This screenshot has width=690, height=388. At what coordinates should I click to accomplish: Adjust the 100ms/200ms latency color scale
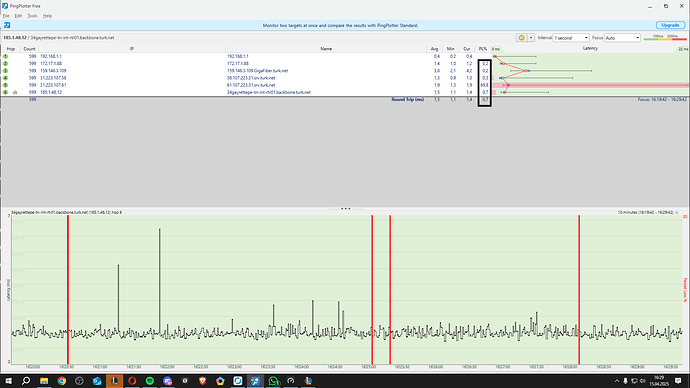(665, 38)
